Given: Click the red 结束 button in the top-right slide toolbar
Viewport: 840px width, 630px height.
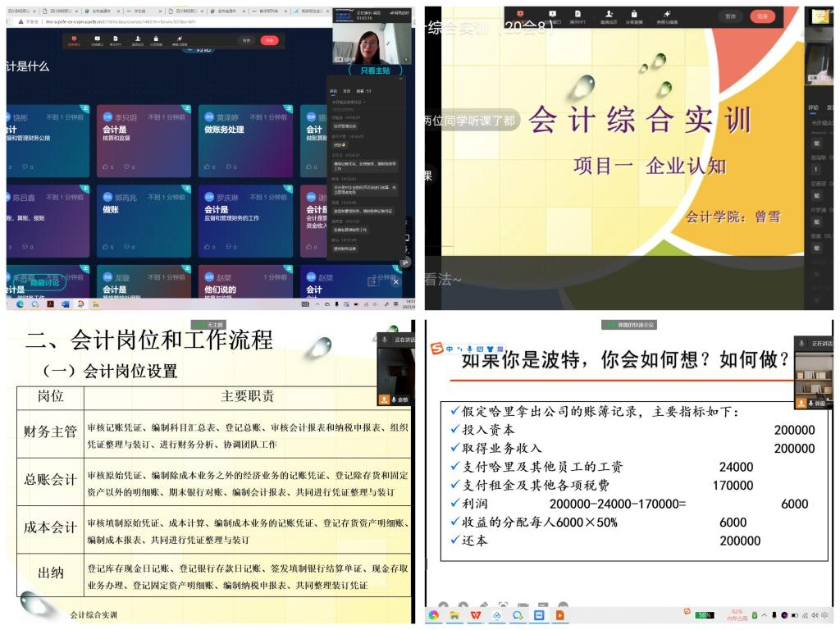Looking at the screenshot, I should tap(763, 16).
